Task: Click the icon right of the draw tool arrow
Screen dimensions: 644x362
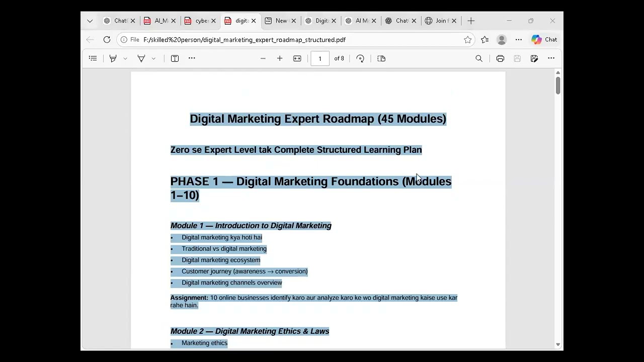Action: [175, 58]
